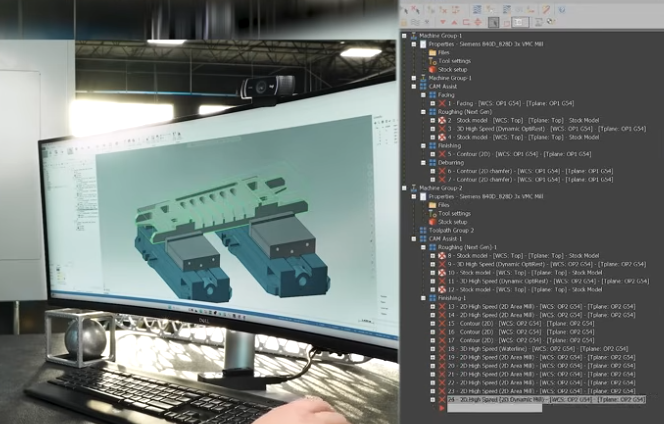664x424 pixels.
Task: Click the dirty icon of operation 7 Contour
Action: point(442,180)
